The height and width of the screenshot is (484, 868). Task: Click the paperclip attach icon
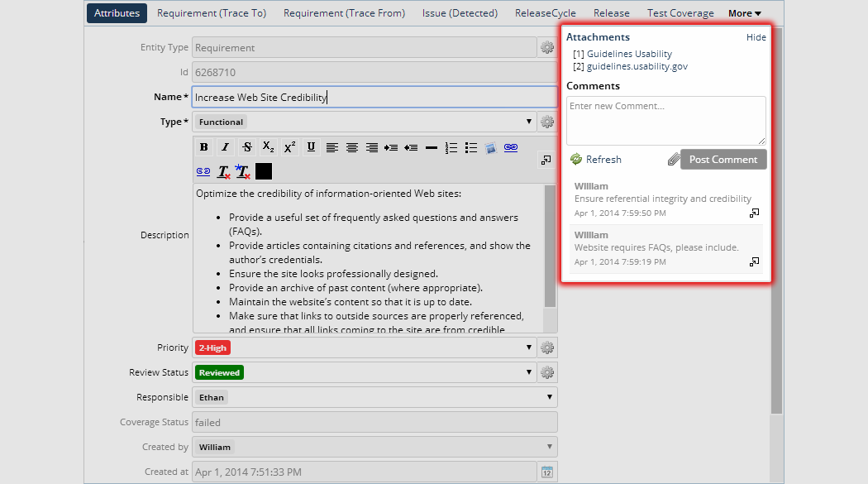674,160
